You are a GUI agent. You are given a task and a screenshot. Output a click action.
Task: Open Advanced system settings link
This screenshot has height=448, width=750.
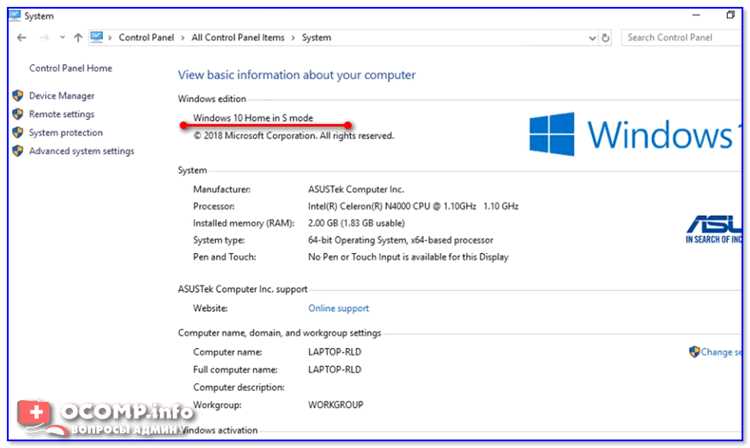81,151
